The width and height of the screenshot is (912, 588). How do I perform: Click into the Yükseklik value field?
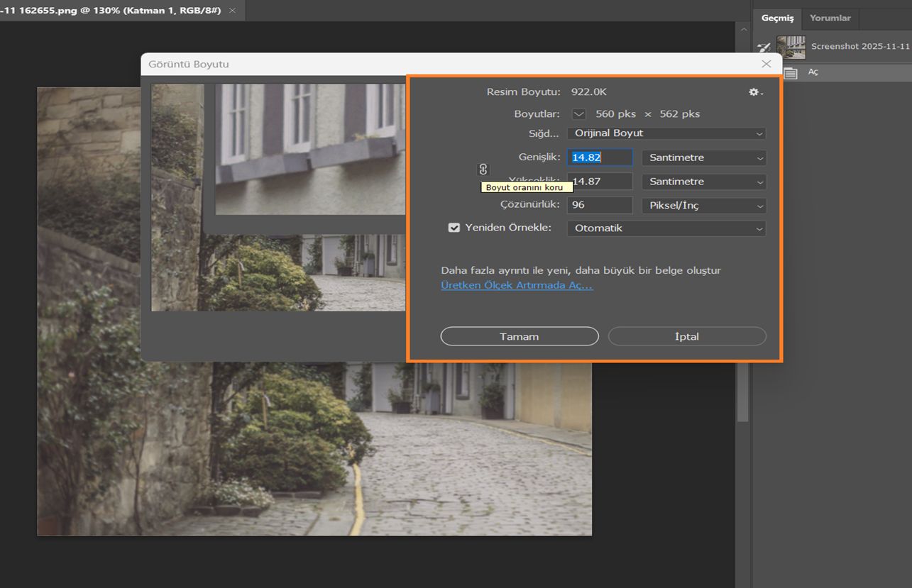point(600,182)
